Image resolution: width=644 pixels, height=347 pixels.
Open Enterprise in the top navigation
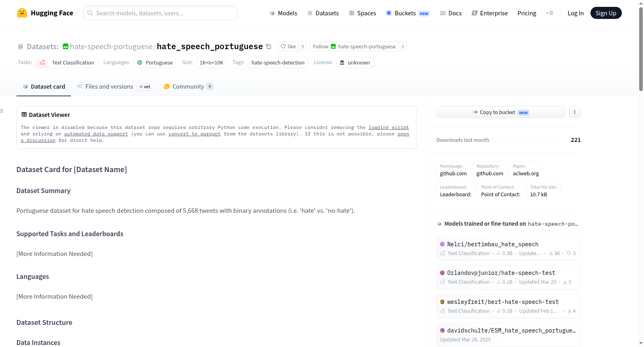point(489,13)
